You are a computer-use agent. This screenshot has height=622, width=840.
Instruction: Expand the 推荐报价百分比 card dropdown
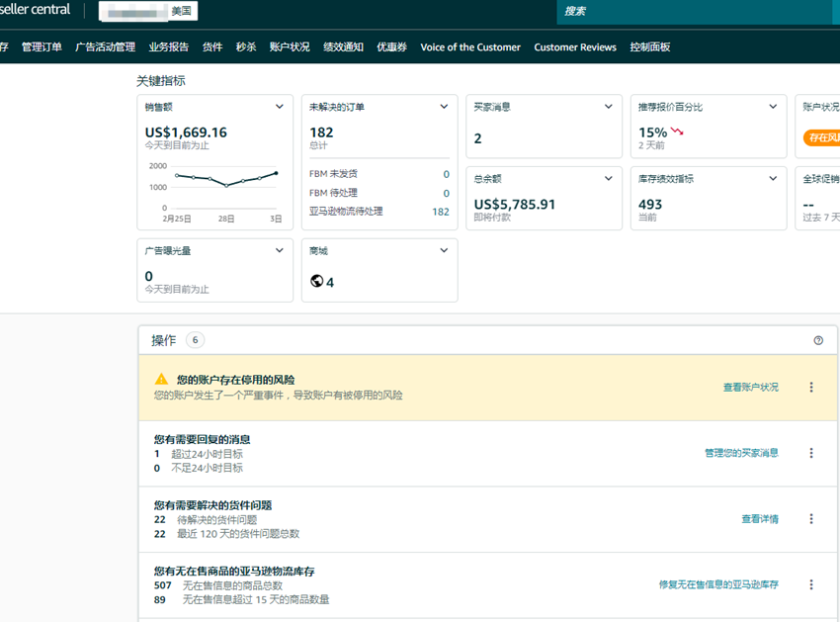pos(773,107)
